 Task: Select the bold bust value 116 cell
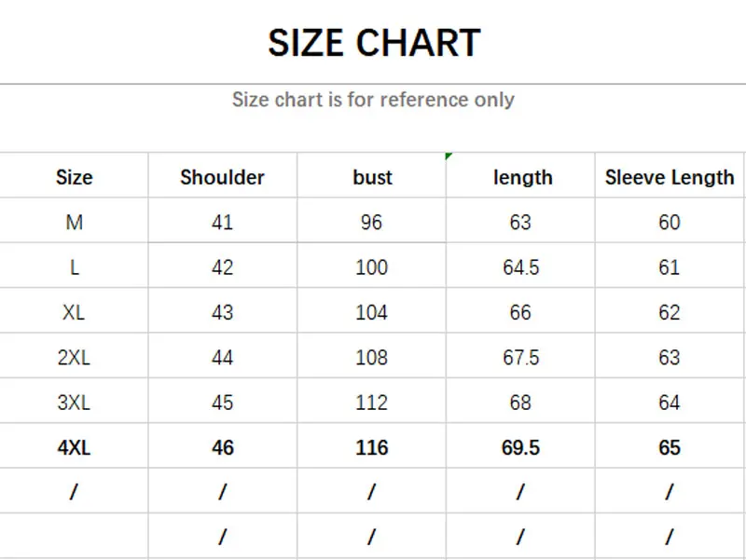click(372, 448)
